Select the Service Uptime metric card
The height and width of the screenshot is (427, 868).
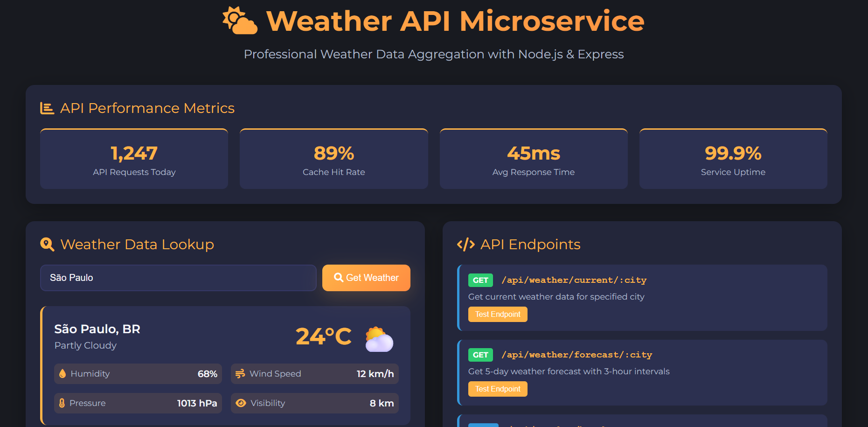[733, 159]
